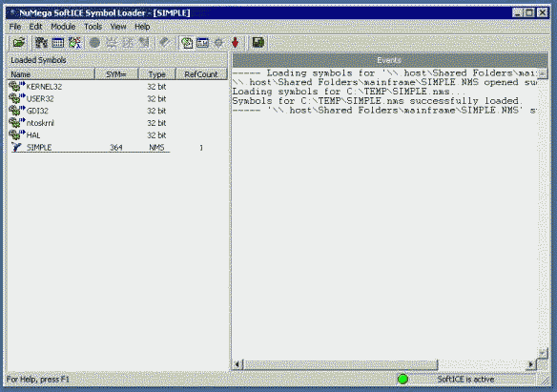This screenshot has width=557, height=392.
Task: Sort by the Type column header
Action: (x=157, y=74)
